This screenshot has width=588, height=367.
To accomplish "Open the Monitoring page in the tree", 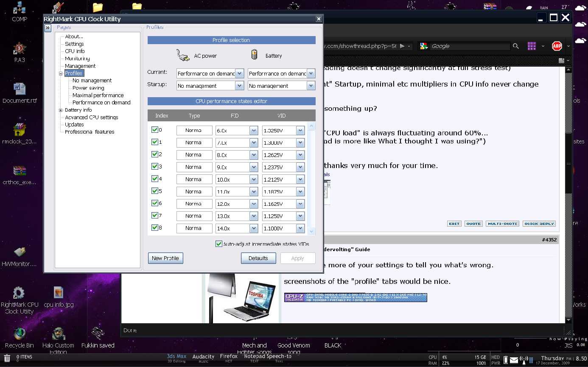I will (77, 59).
